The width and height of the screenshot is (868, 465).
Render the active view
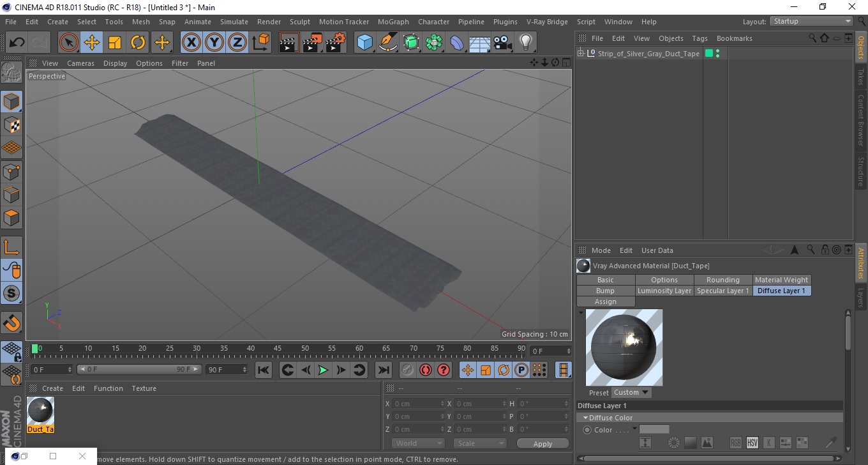click(x=289, y=43)
